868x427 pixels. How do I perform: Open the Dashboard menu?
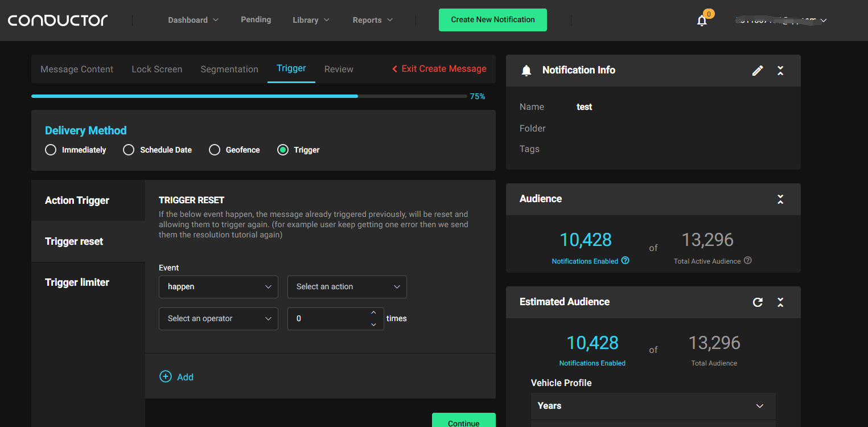[x=194, y=20]
